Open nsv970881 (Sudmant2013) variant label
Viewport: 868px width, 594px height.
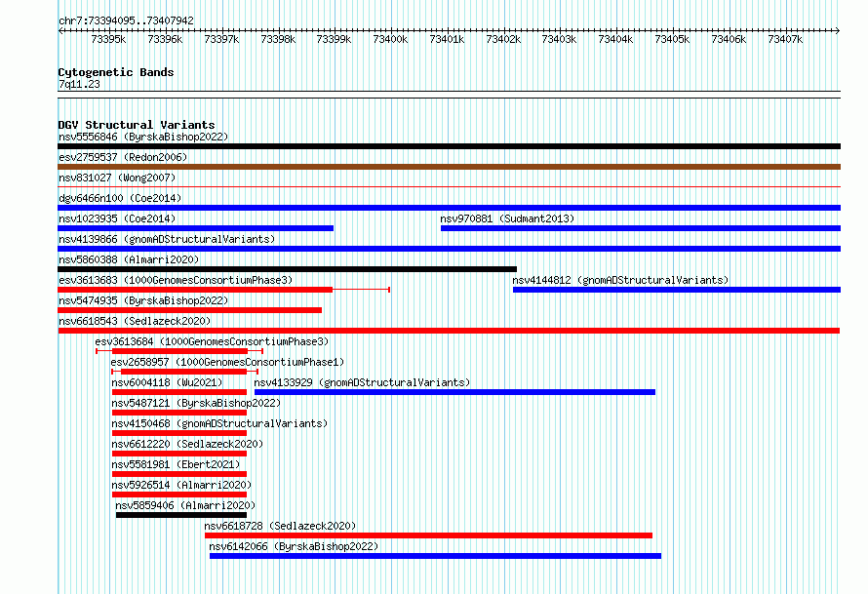507,218
